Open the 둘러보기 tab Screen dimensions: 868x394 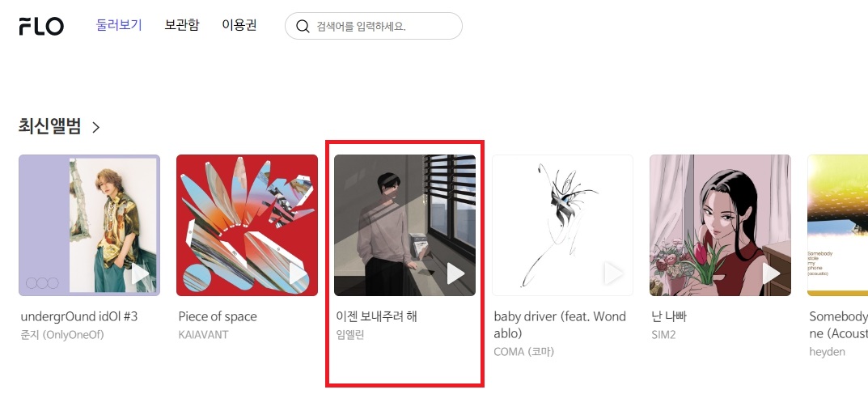[x=119, y=25]
